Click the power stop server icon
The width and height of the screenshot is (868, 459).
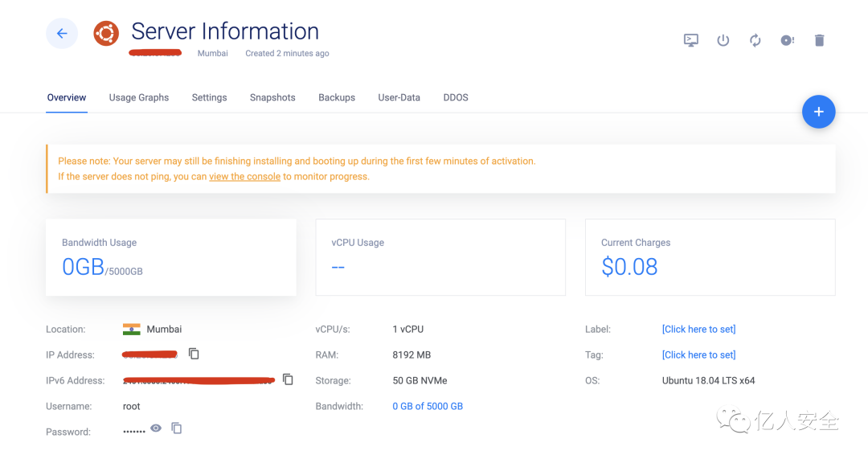[723, 40]
